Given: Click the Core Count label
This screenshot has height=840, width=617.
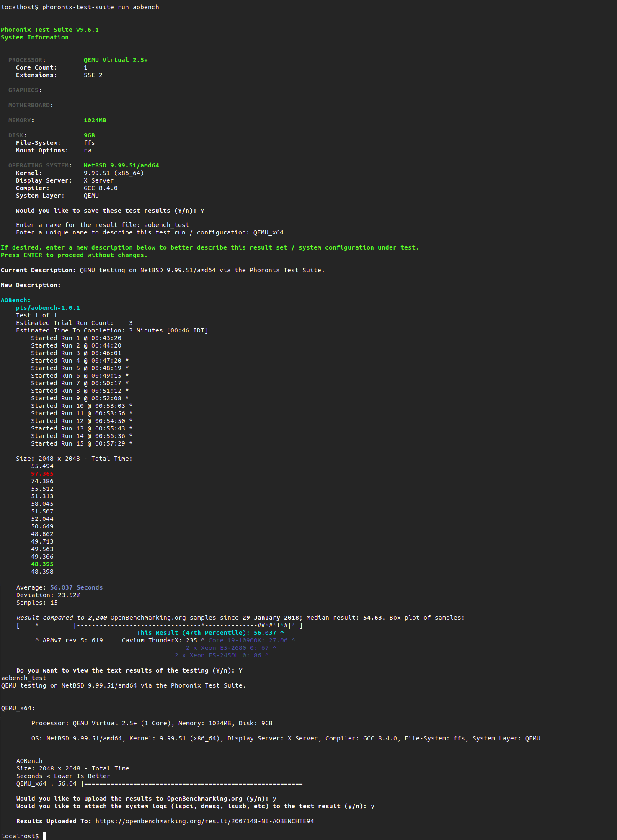Looking at the screenshot, I should (36, 67).
